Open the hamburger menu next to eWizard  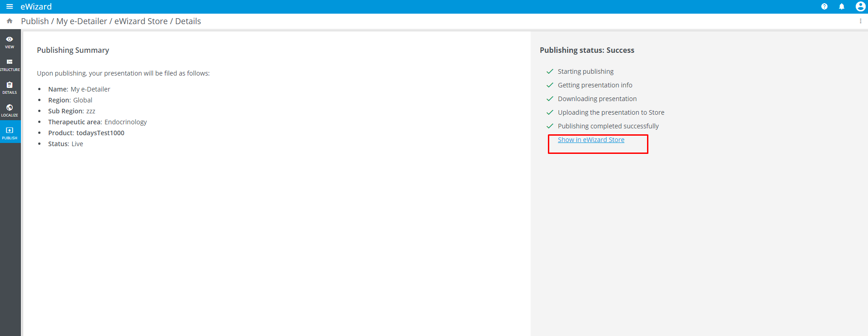click(x=10, y=6)
